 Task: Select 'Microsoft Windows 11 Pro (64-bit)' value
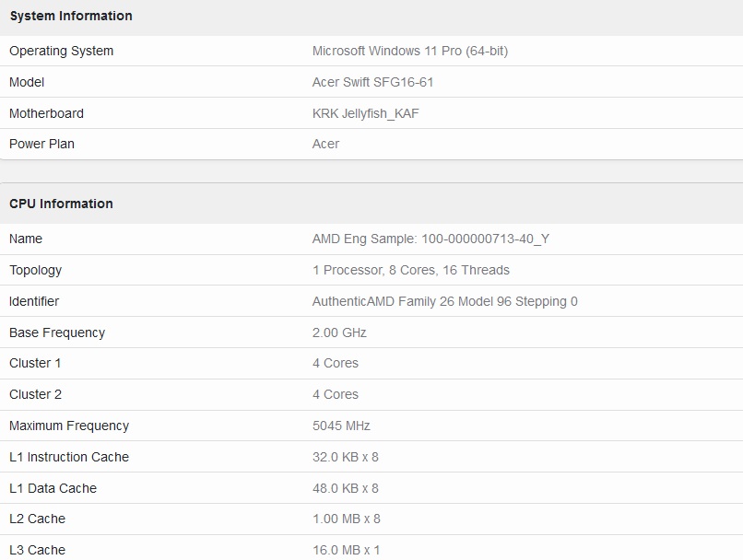[410, 51]
